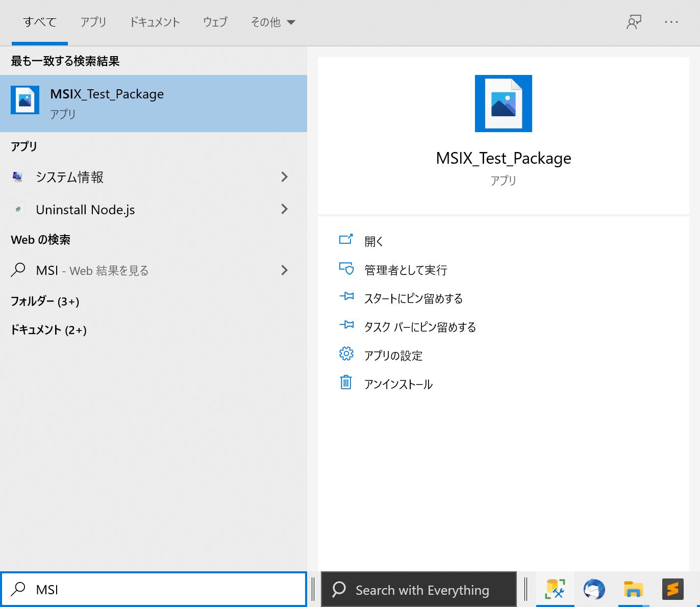Choose スタートにピン留めする
700x607 pixels.
[413, 298]
